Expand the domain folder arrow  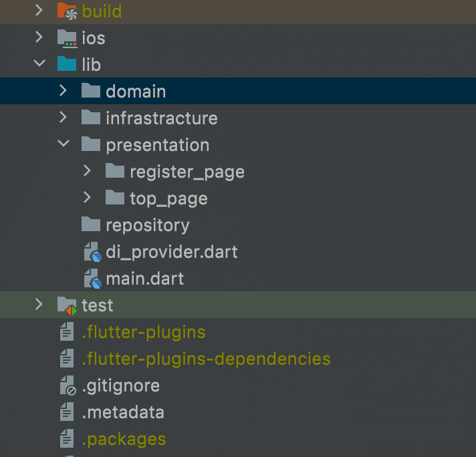click(63, 90)
